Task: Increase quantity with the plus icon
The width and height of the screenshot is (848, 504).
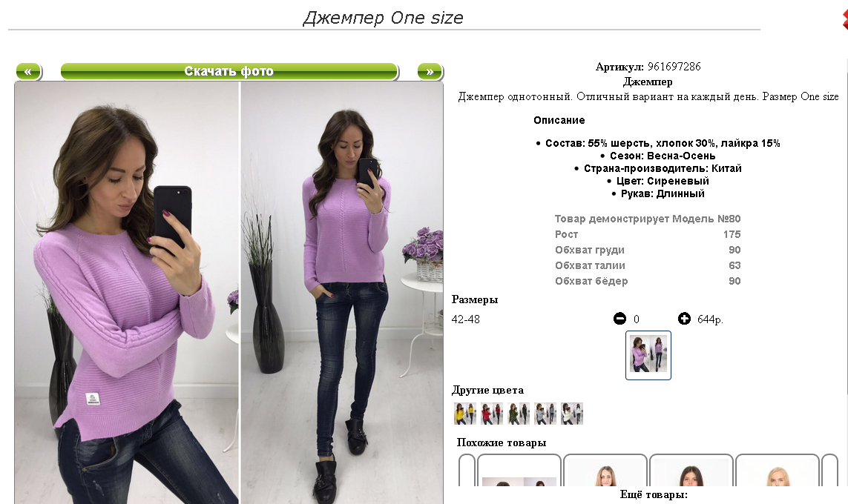Action: click(x=684, y=319)
